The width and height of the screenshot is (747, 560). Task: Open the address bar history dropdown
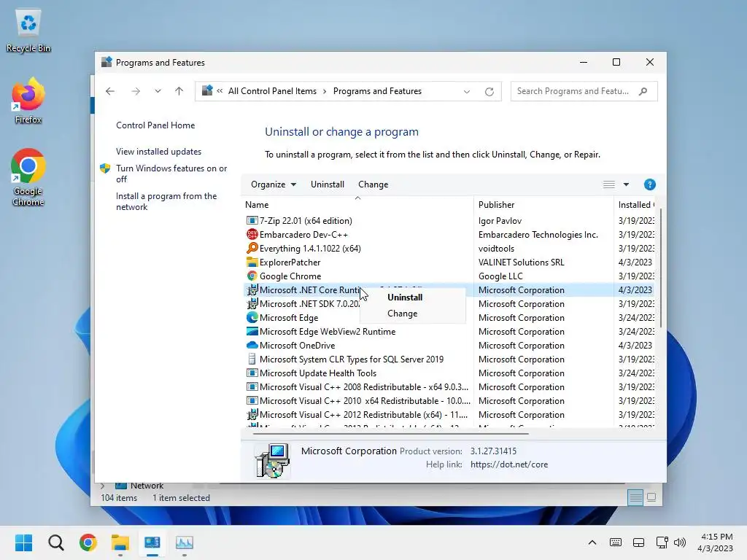(467, 91)
